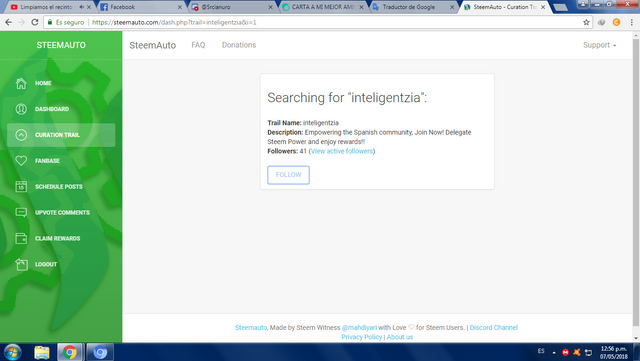The height and width of the screenshot is (361, 640).
Task: Switch to the Facebook browser tab
Action: click(139, 7)
